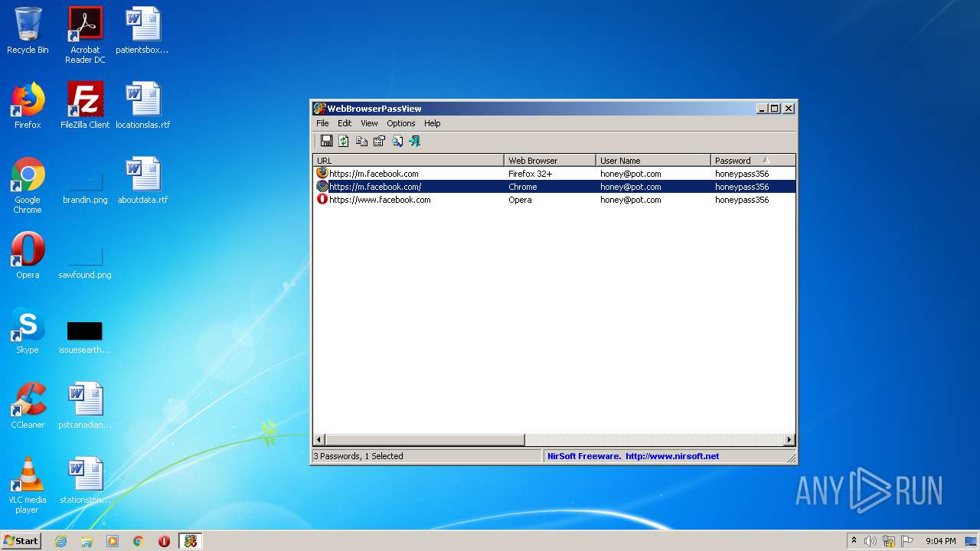This screenshot has height=551, width=980.
Task: Select the FileZilla Client desktop icon
Action: click(x=85, y=105)
